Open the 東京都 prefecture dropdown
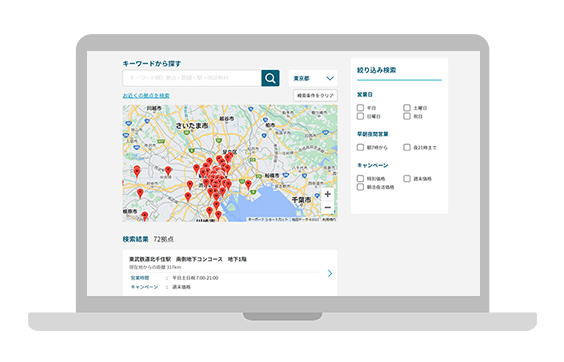This screenshot has width=564, height=362. (313, 78)
